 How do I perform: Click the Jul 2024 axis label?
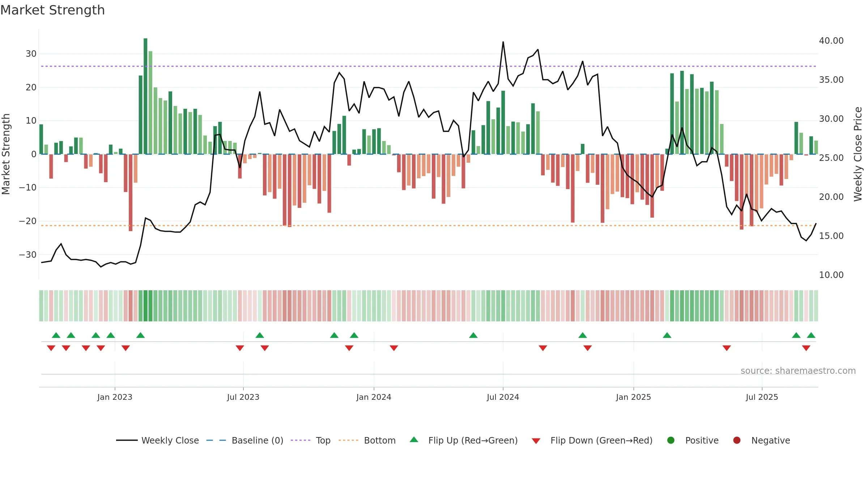tap(503, 397)
